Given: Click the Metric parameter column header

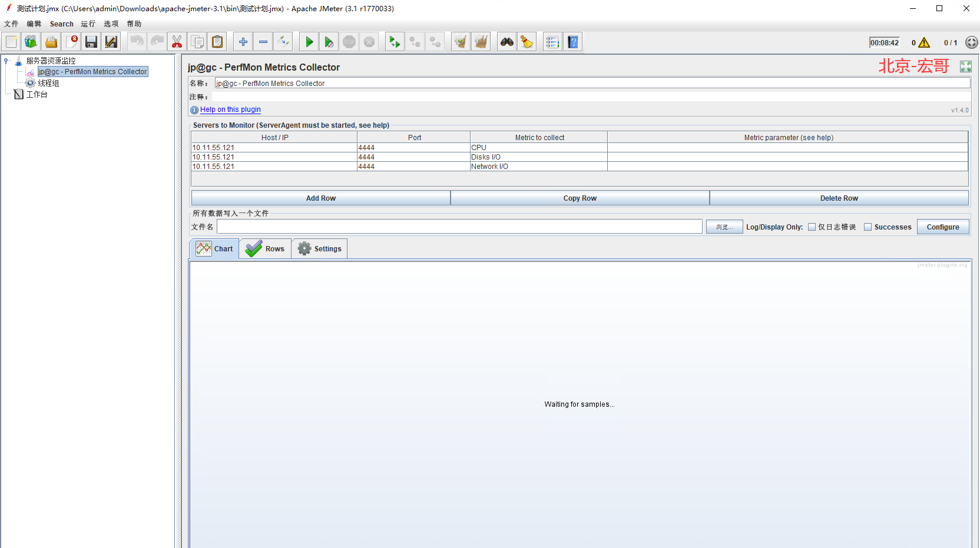Looking at the screenshot, I should 788,138.
